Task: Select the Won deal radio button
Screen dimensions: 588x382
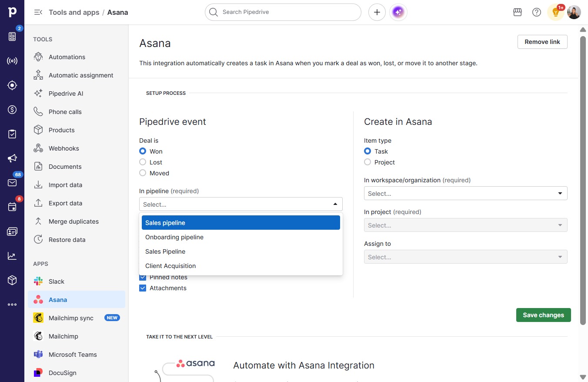Action: pos(143,151)
